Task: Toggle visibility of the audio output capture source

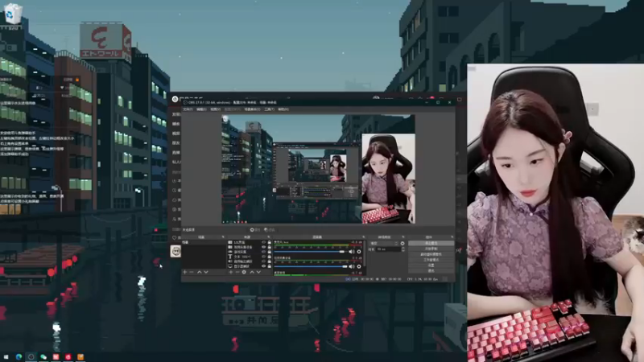Action: tap(264, 261)
